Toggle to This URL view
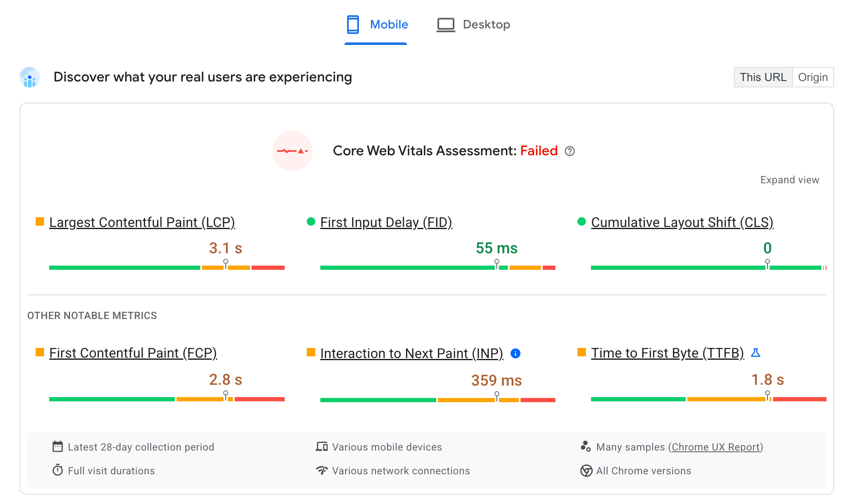The width and height of the screenshot is (846, 504). click(x=762, y=77)
